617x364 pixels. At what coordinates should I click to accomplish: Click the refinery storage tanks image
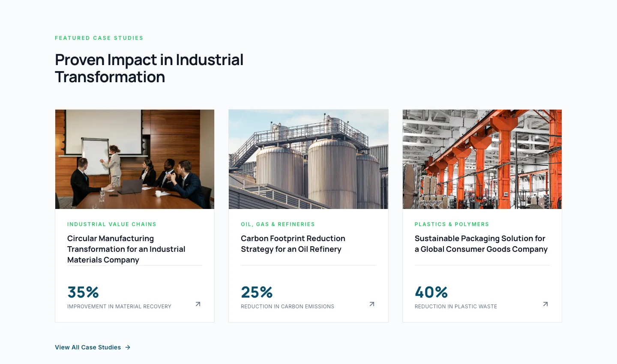click(308, 159)
